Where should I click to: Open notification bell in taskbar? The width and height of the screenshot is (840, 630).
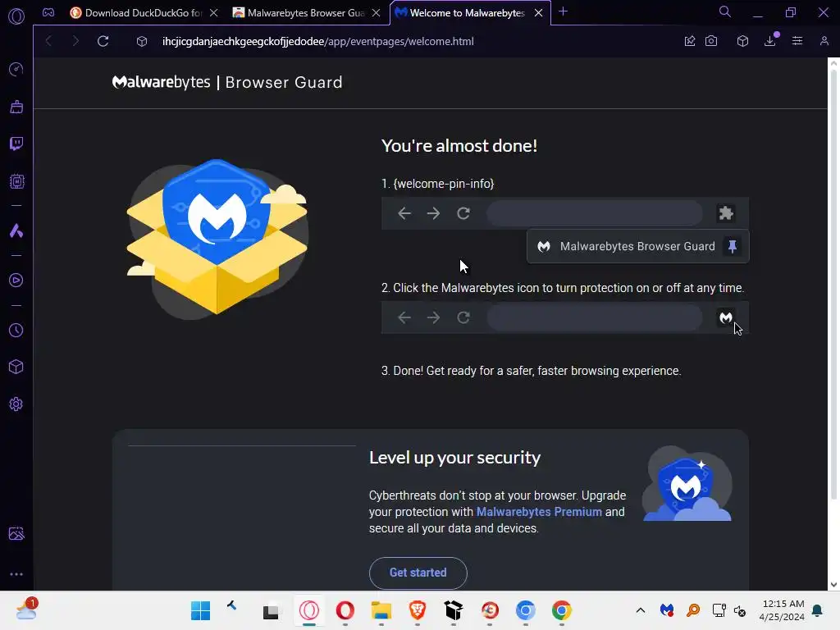[x=817, y=610]
